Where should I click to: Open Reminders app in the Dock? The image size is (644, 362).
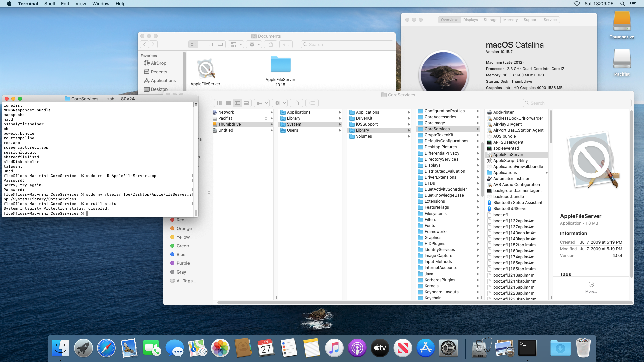click(x=289, y=348)
